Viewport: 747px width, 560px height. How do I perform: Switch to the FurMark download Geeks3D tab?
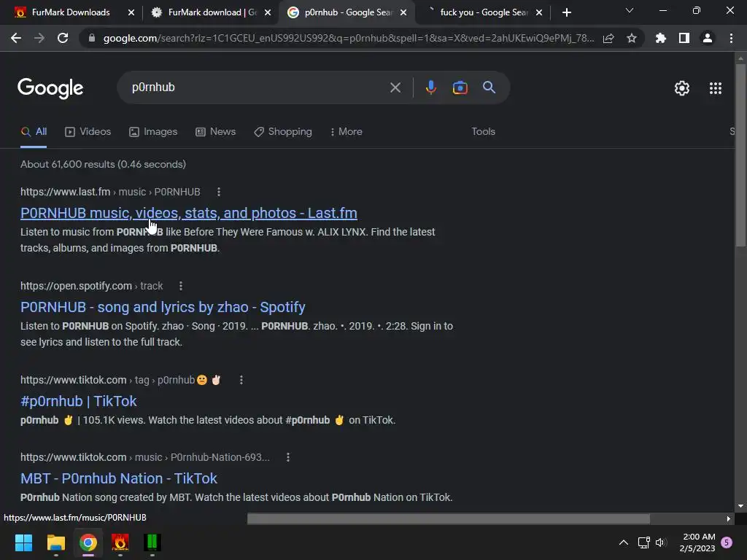click(x=208, y=12)
